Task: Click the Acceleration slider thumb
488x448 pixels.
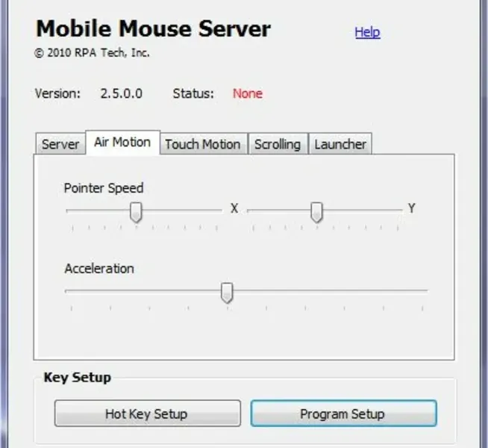Action: [x=227, y=293]
